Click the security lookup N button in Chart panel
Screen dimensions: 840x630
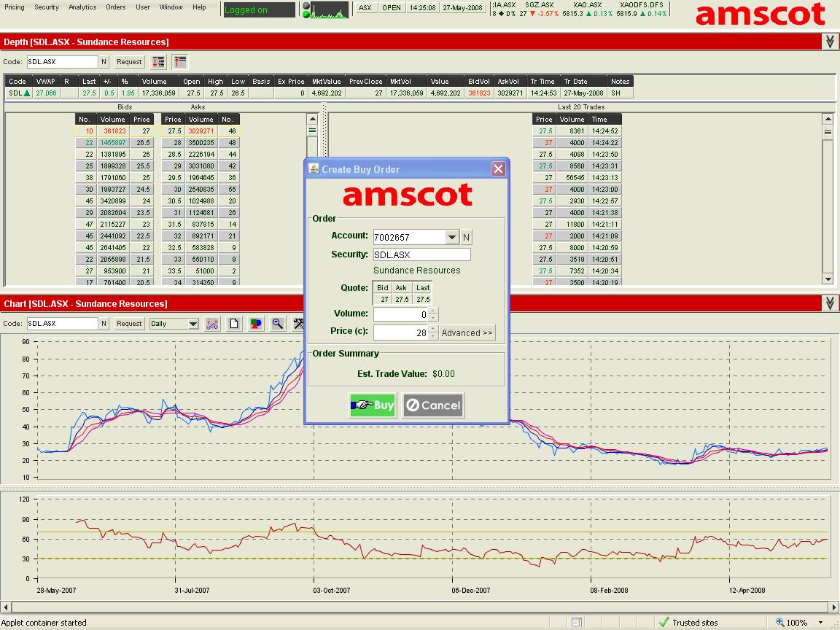click(x=104, y=324)
